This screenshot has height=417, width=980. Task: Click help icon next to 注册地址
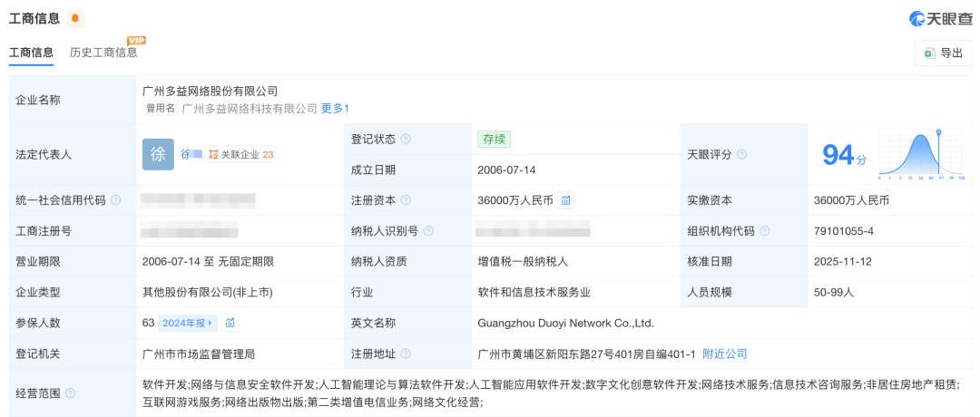(406, 354)
